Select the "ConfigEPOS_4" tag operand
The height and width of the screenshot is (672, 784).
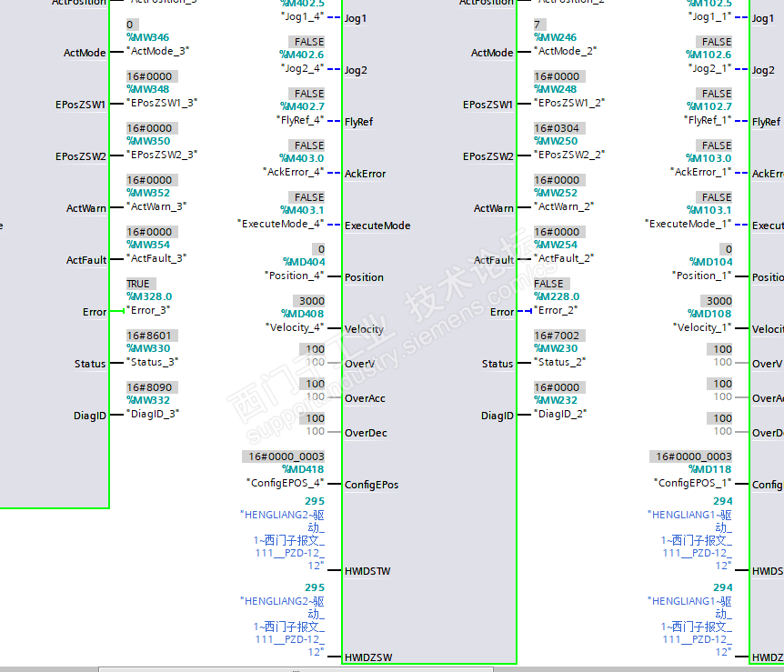coord(286,483)
